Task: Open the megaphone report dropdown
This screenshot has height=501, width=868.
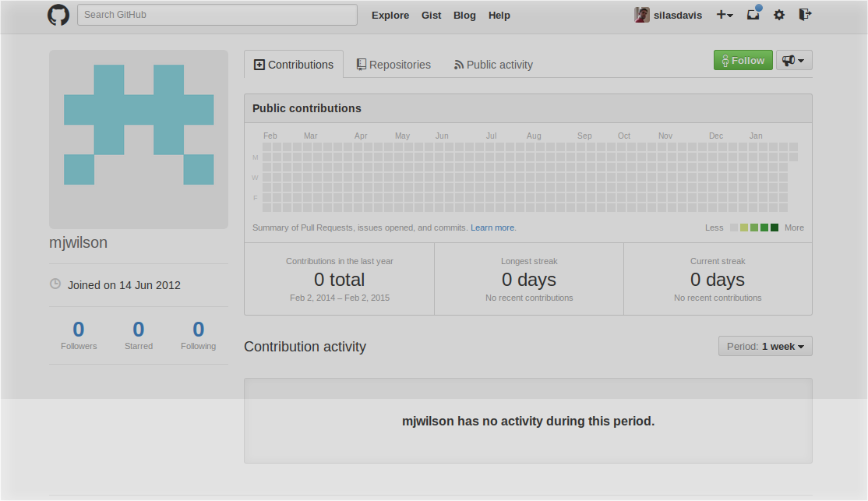Action: [794, 60]
